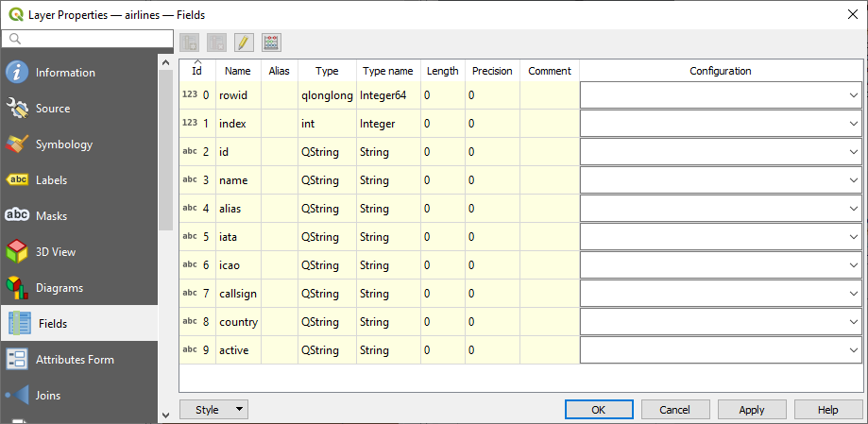The height and width of the screenshot is (424, 868).
Task: Click the New field toolbar icon
Action: click(x=189, y=42)
